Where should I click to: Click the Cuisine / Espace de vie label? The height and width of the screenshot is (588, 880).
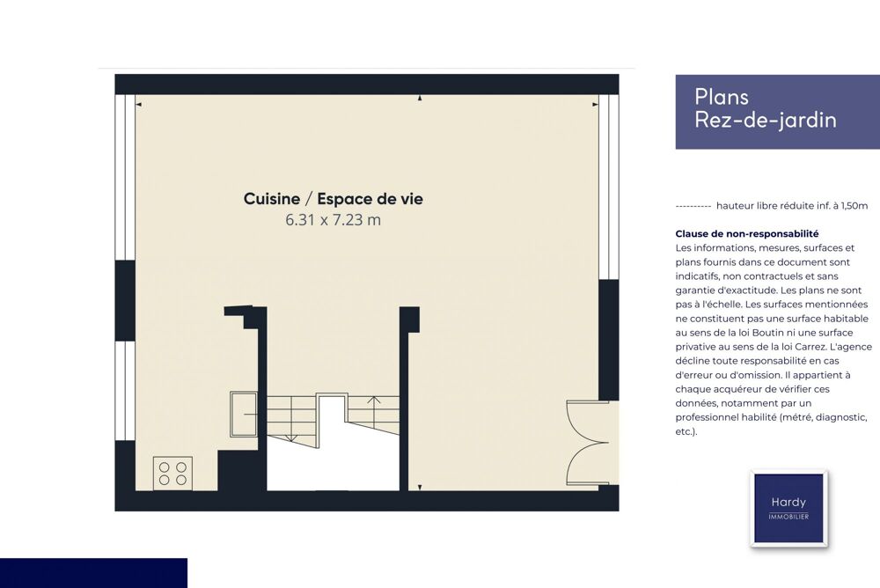point(333,199)
